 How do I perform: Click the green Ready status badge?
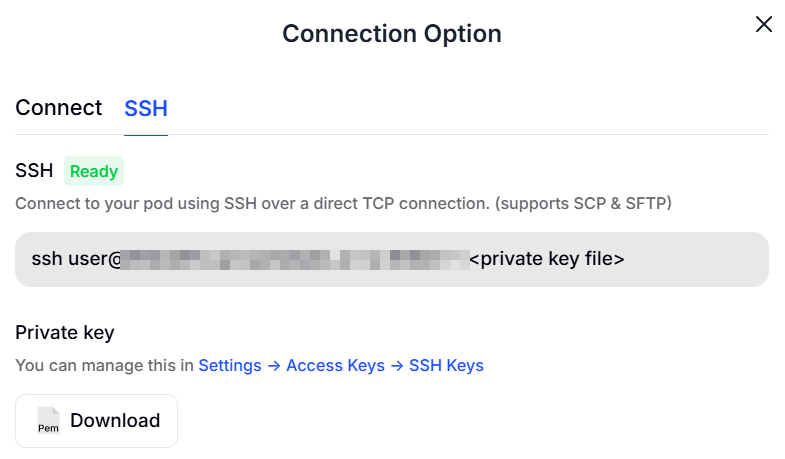point(94,171)
